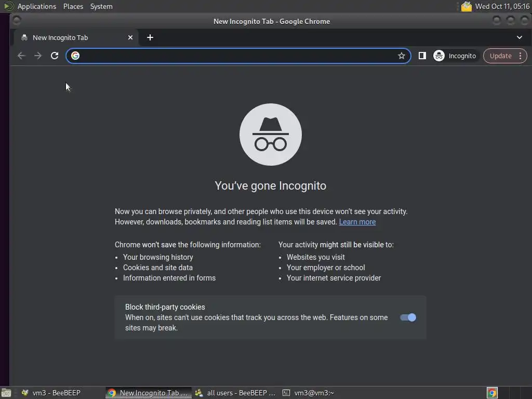This screenshot has height=399, width=532.
Task: Click "Cookies and site data" bullet text
Action: tap(158, 268)
